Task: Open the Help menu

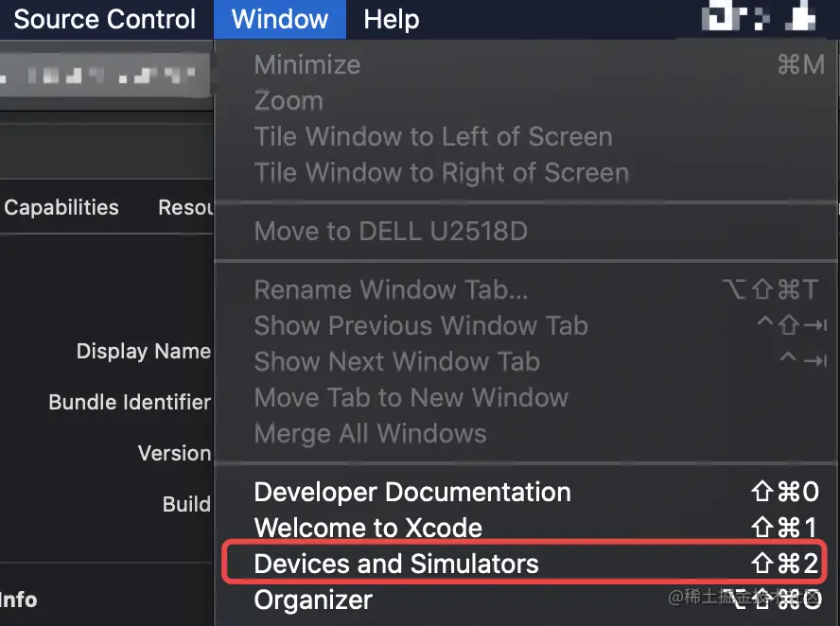Action: click(391, 19)
